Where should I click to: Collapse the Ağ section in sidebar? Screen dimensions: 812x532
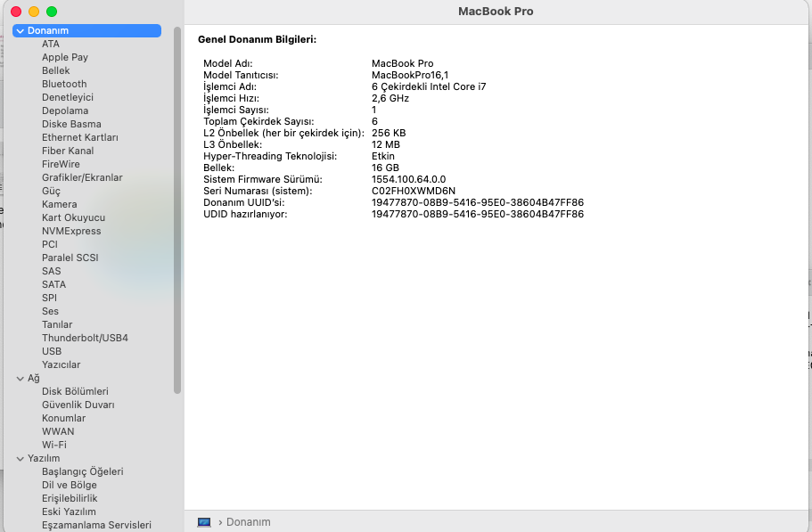click(21, 379)
